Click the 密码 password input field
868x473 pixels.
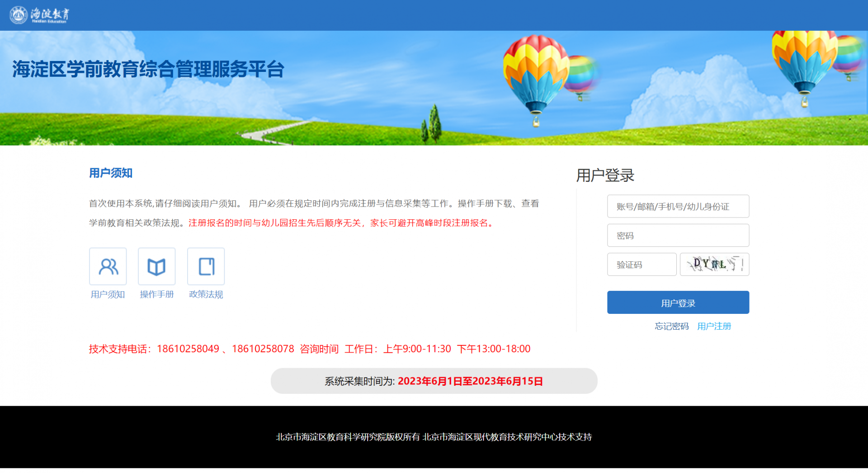(678, 235)
